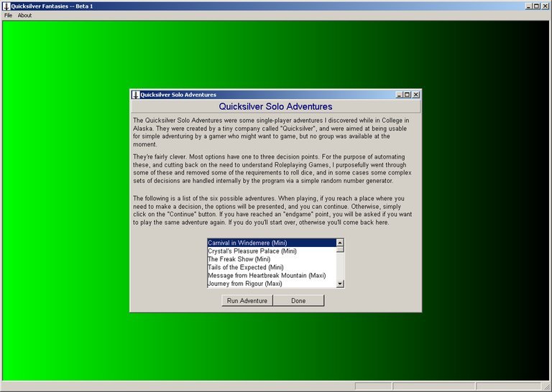Image resolution: width=552 pixels, height=392 pixels.
Task: Click the adventure list scroll down arrow
Action: click(x=340, y=284)
